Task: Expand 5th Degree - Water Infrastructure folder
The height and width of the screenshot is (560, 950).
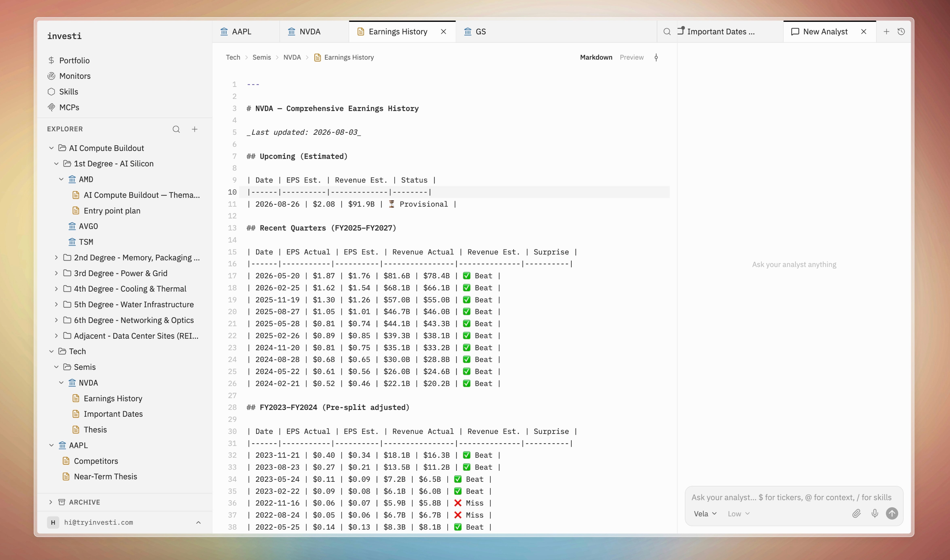Action: [56, 305]
